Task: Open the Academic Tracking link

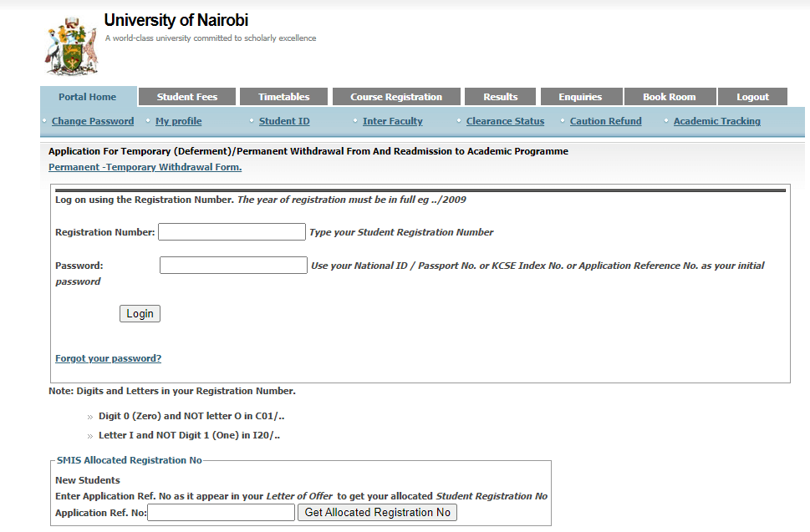Action: pyautogui.click(x=717, y=121)
